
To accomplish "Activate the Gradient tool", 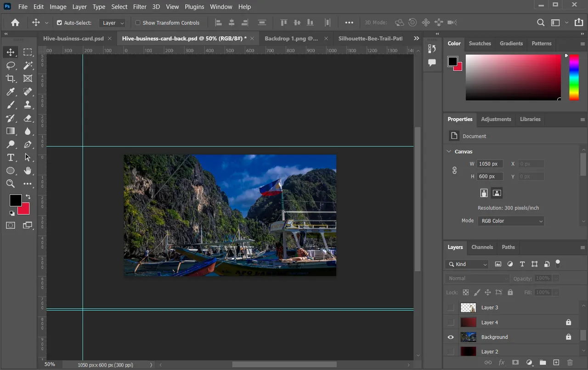I will click(11, 131).
